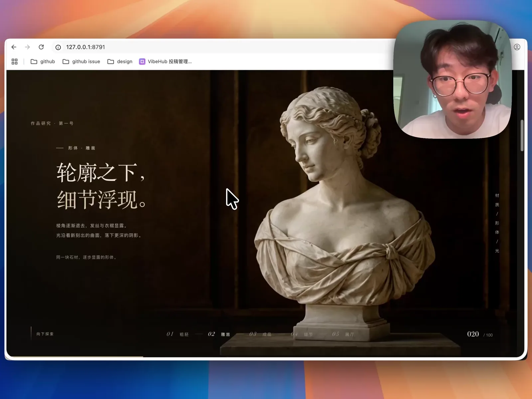Reload the page with the refresh icon
Screen dimensions: 532x399
pos(41,47)
